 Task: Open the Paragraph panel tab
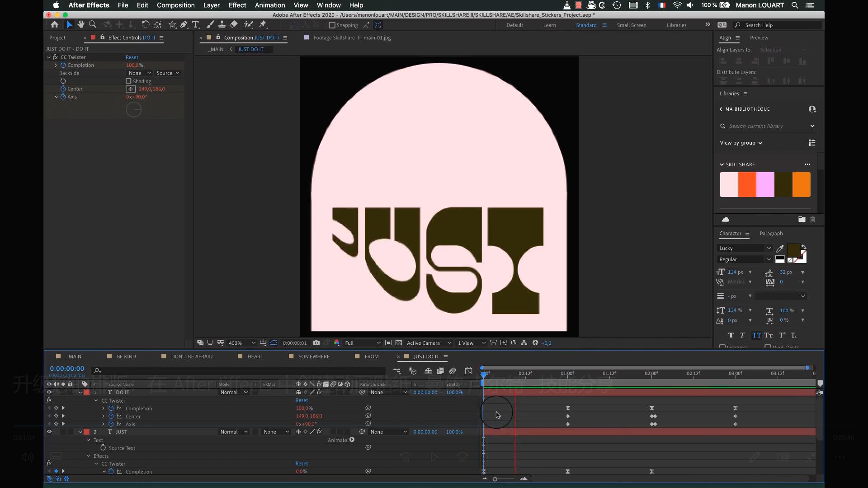(x=771, y=234)
